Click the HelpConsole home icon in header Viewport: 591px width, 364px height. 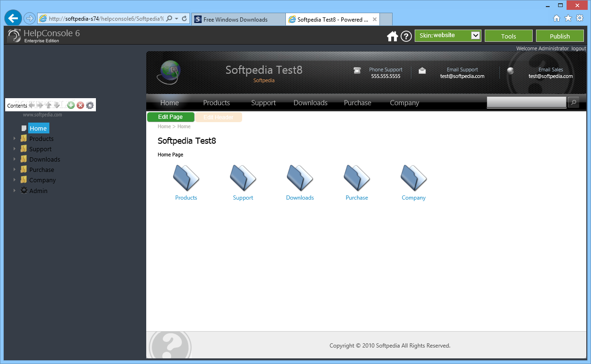[x=392, y=36]
